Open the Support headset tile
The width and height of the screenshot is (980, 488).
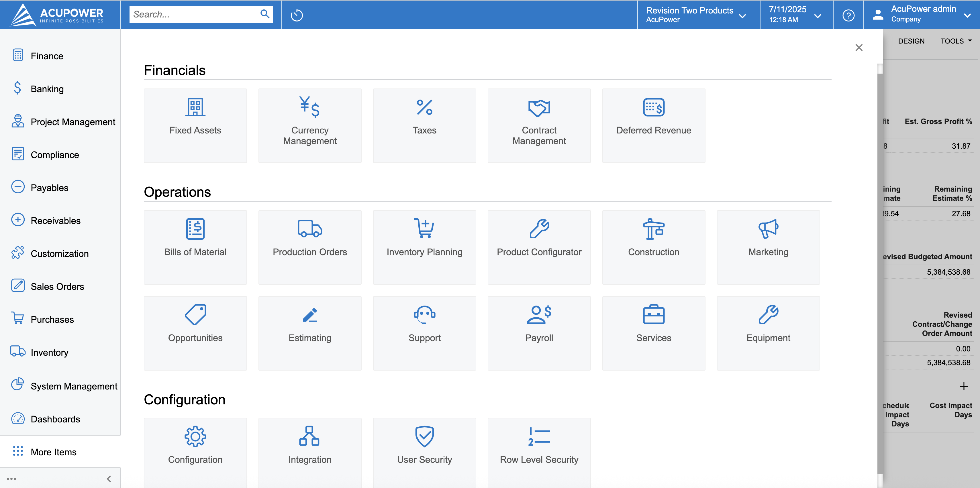tap(424, 333)
